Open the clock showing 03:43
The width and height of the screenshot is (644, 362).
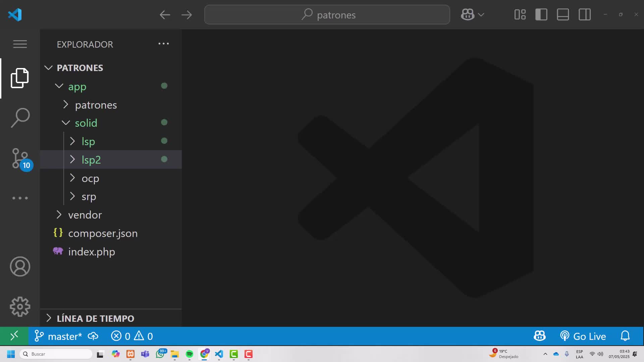[x=619, y=354]
